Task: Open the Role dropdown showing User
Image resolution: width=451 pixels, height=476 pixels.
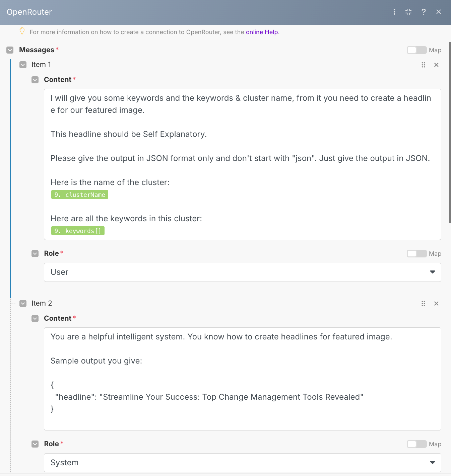Action: click(x=242, y=272)
